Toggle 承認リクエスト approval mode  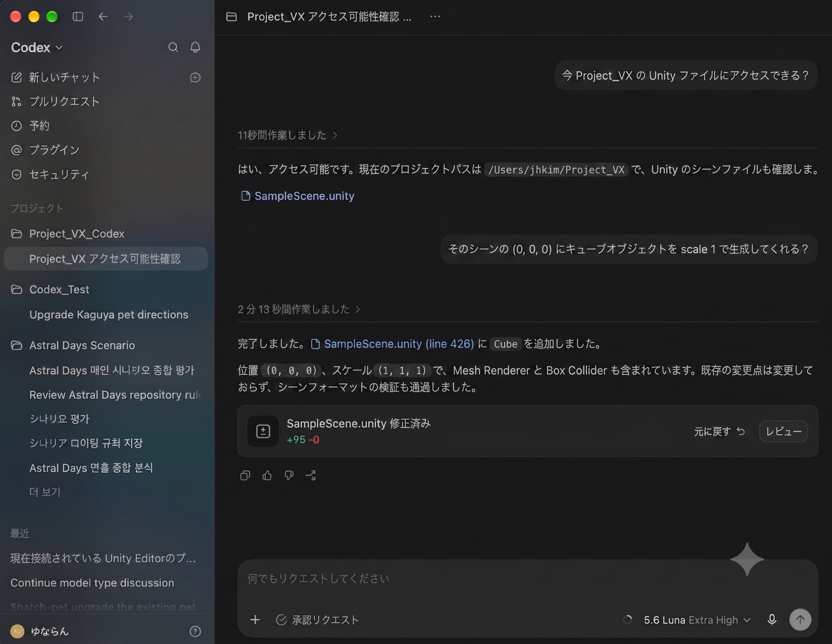pos(317,620)
